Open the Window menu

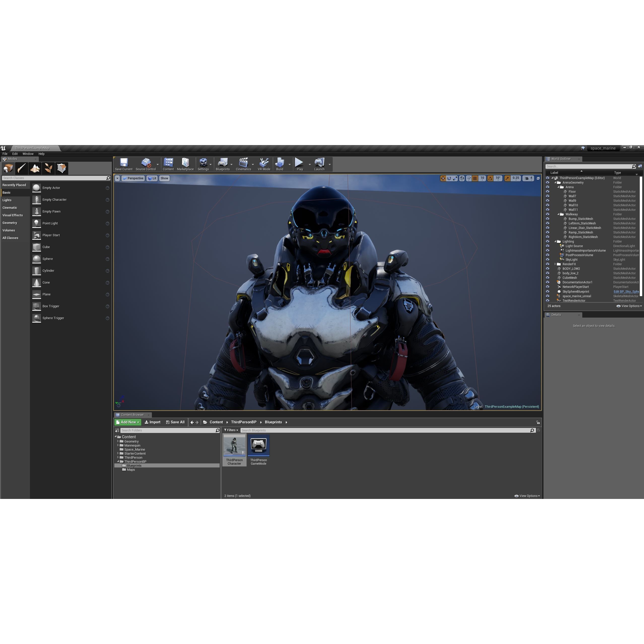(28, 154)
